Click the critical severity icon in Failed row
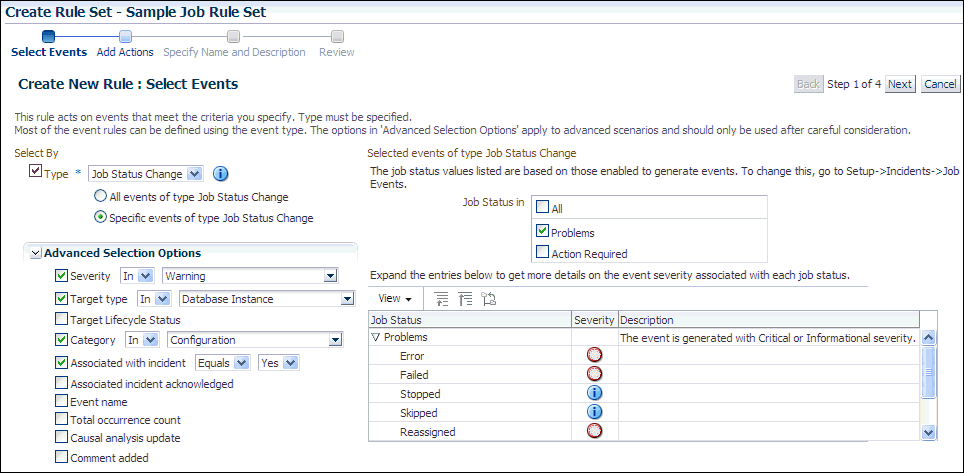The height and width of the screenshot is (473, 964). [x=595, y=374]
